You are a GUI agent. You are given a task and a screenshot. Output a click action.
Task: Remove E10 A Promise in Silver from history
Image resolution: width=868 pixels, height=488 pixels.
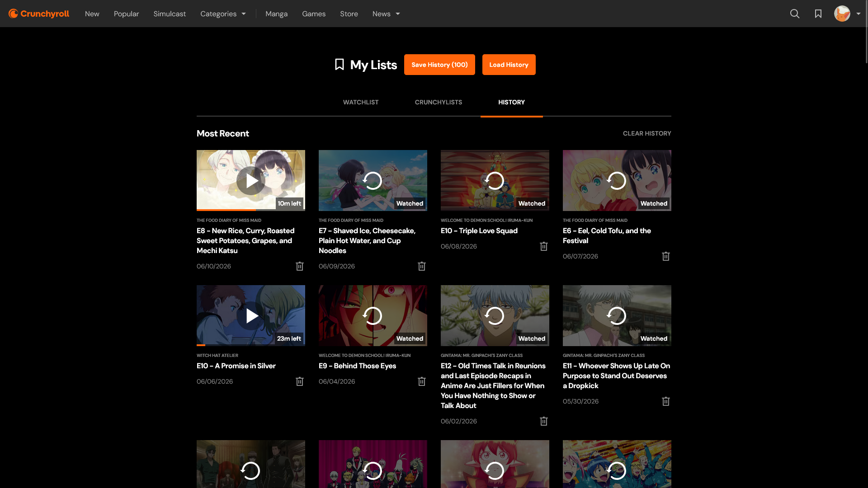(300, 381)
